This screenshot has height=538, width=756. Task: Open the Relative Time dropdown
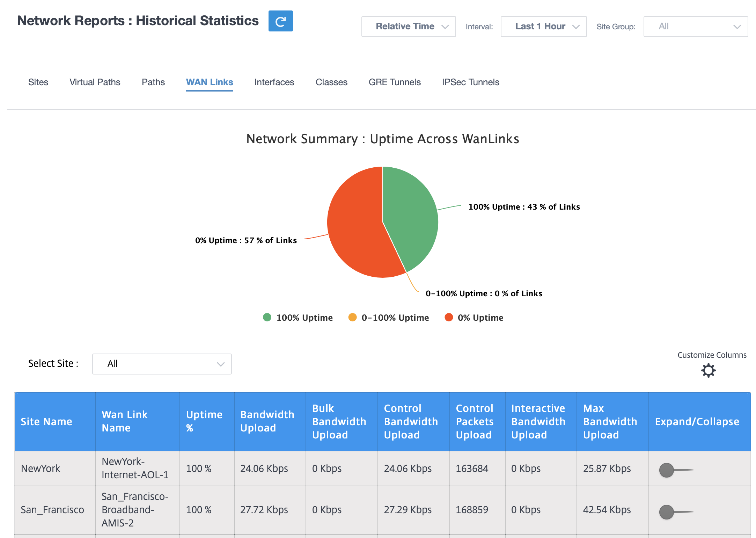409,27
